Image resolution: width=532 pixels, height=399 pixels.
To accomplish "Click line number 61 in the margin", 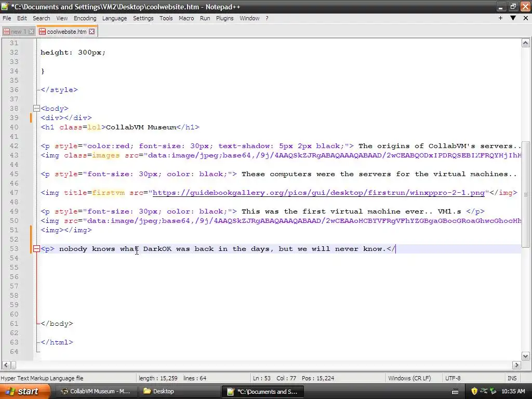I will click(14, 324).
